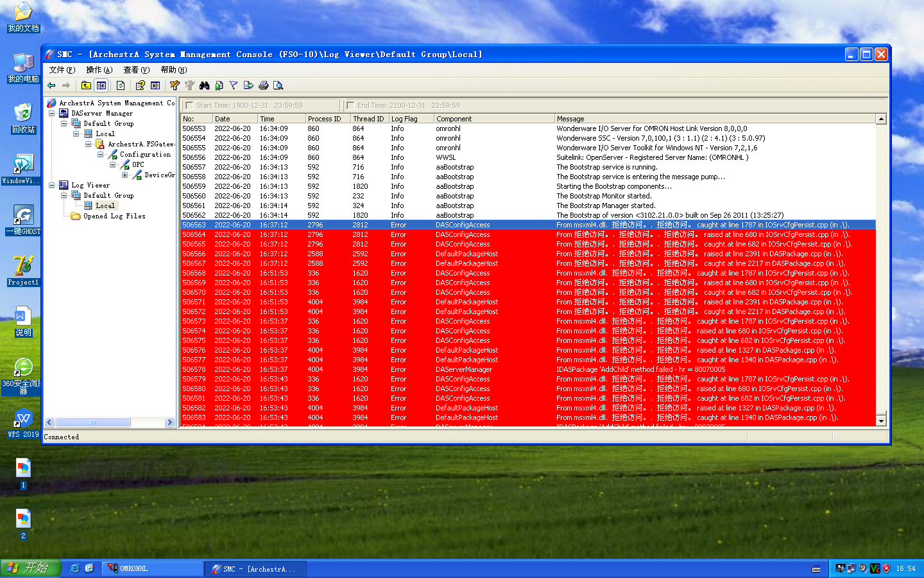924x578 pixels.
Task: Enable the Start Time filter checkbox
Action: coord(189,105)
